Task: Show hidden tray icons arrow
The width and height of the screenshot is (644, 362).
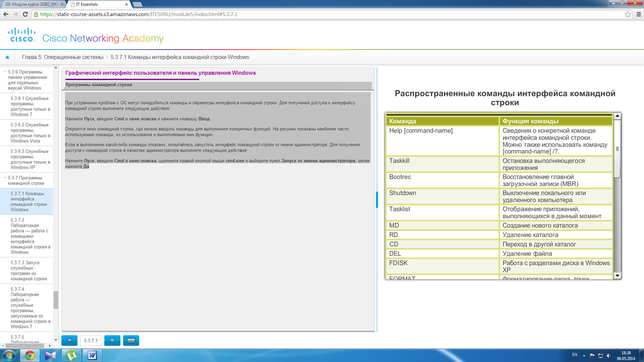Action: [x=584, y=355]
